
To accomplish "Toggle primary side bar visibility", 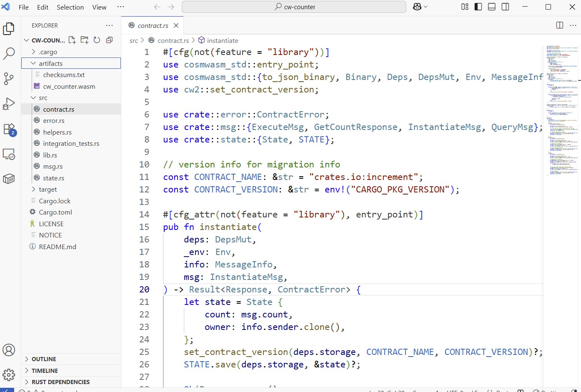I will coord(478,7).
